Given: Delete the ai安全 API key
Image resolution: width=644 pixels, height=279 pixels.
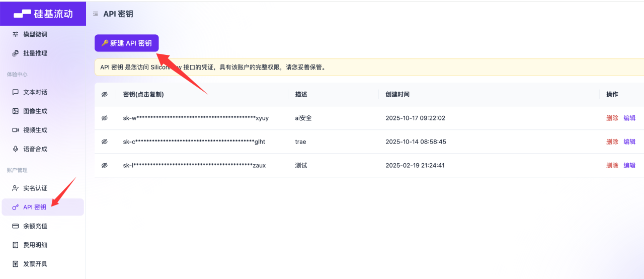Looking at the screenshot, I should coord(612,118).
